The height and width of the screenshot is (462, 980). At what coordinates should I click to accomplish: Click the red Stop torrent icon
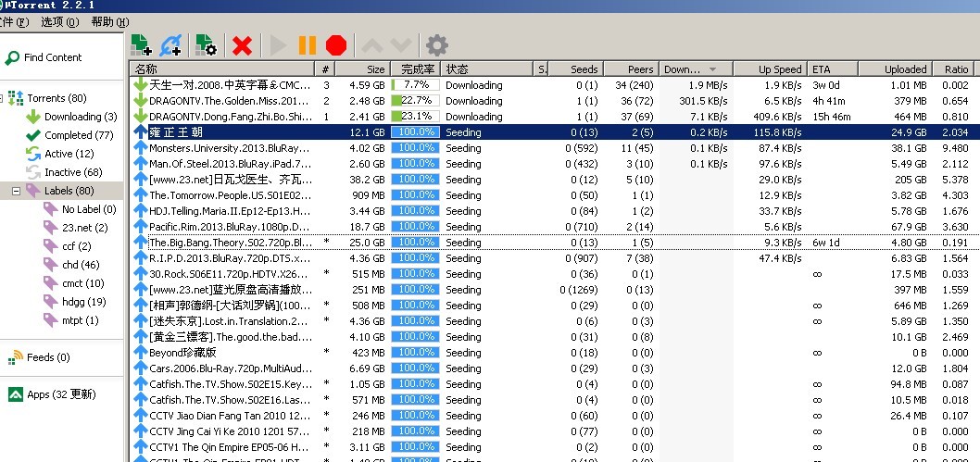336,45
